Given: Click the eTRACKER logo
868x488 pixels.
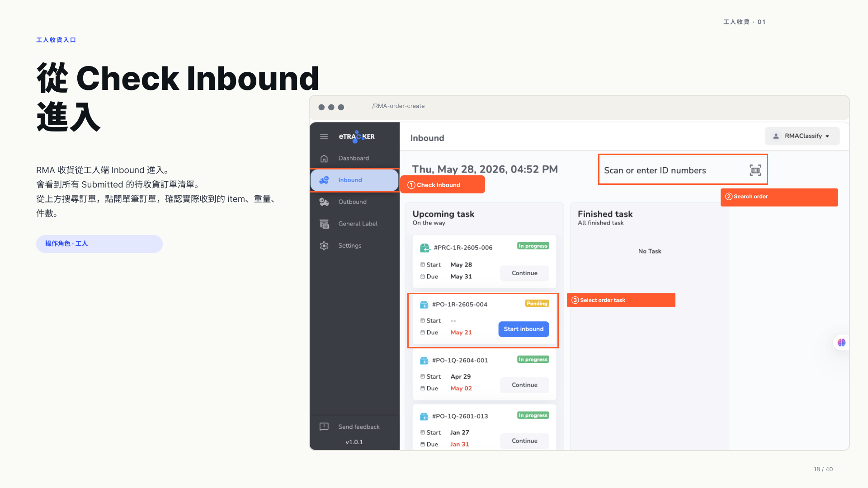Looking at the screenshot, I should (x=357, y=136).
